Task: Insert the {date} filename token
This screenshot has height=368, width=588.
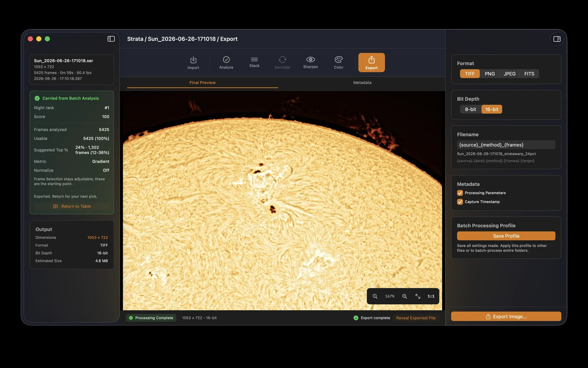Action: pos(479,161)
